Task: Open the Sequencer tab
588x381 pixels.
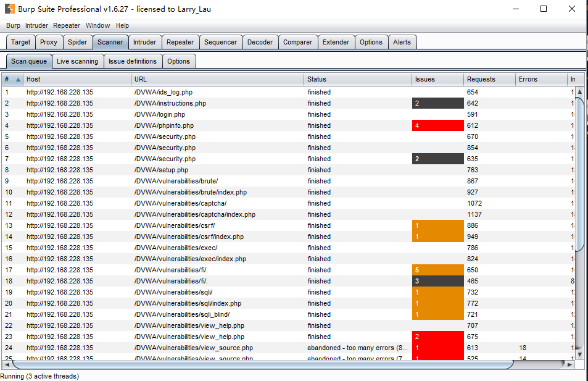Action: coord(220,42)
